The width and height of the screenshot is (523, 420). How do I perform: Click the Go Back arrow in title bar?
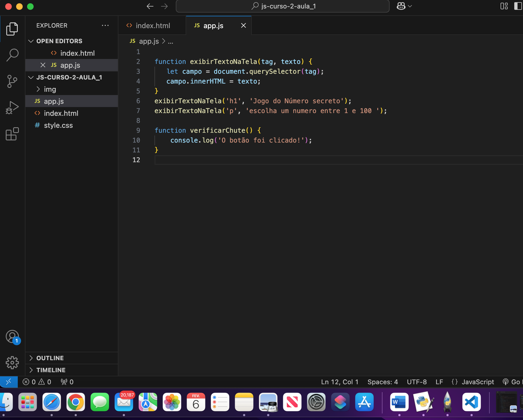tap(150, 6)
